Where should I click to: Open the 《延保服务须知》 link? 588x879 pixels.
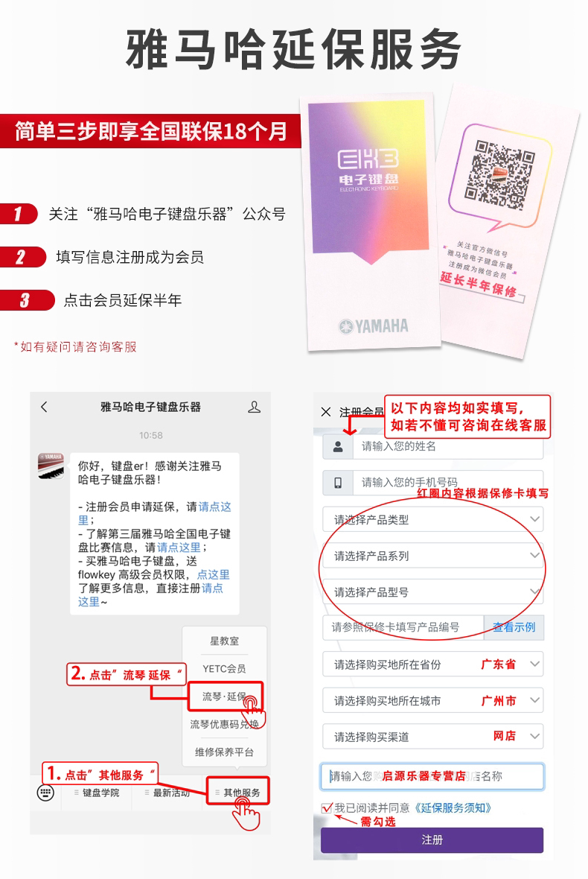[453, 807]
